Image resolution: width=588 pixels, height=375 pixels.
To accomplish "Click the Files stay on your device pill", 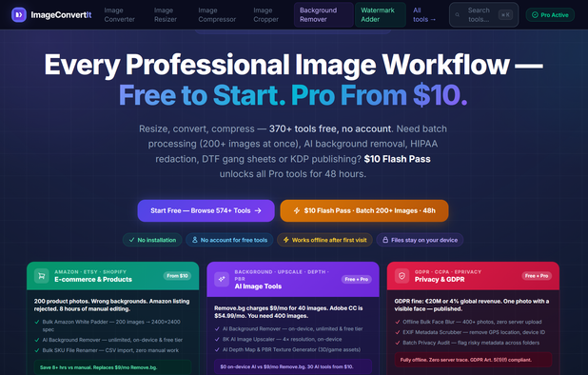I will (420, 240).
